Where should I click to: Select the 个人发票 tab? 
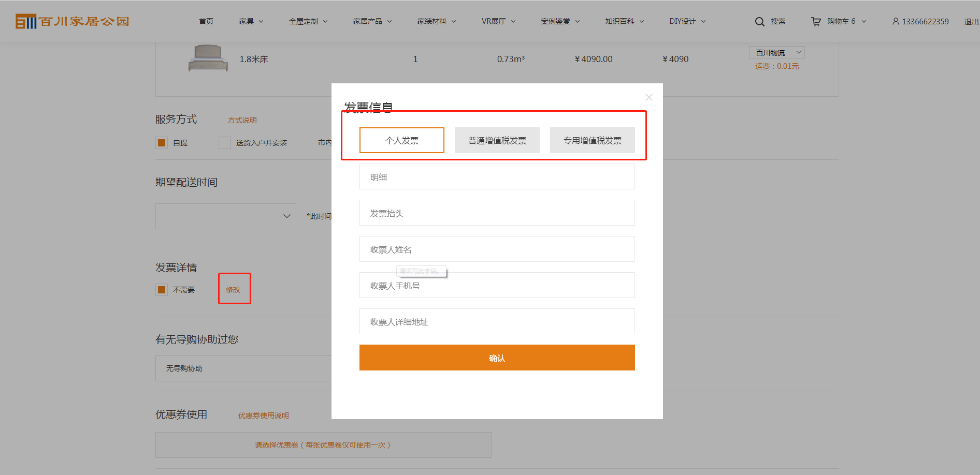[x=402, y=140]
